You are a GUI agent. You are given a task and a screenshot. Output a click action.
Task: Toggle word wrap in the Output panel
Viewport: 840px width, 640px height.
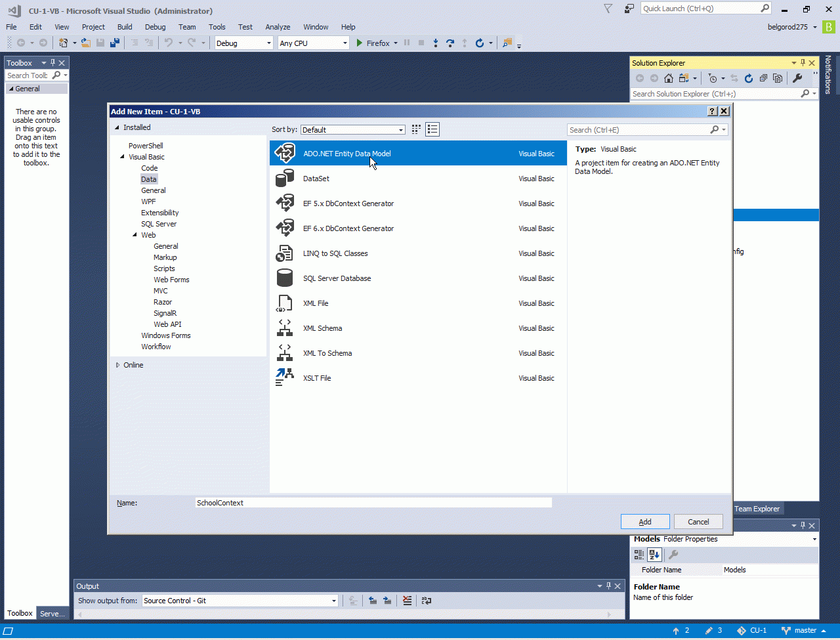[x=427, y=601]
